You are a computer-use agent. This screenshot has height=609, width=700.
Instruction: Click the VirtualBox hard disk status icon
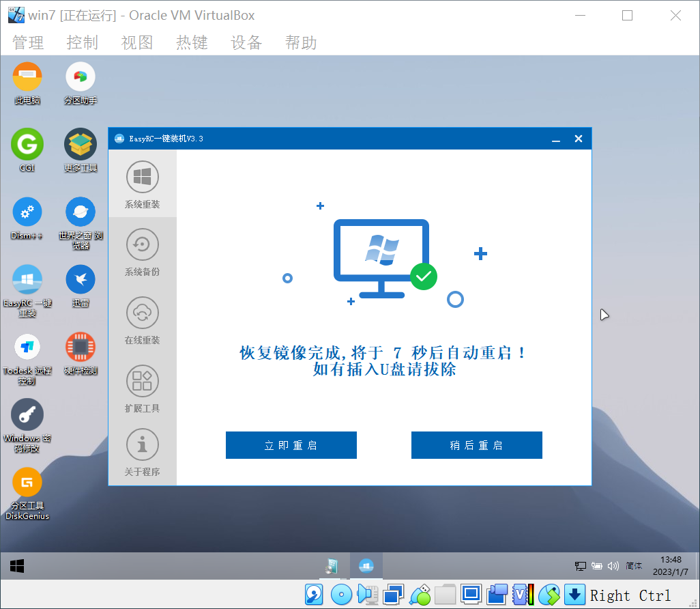315,595
